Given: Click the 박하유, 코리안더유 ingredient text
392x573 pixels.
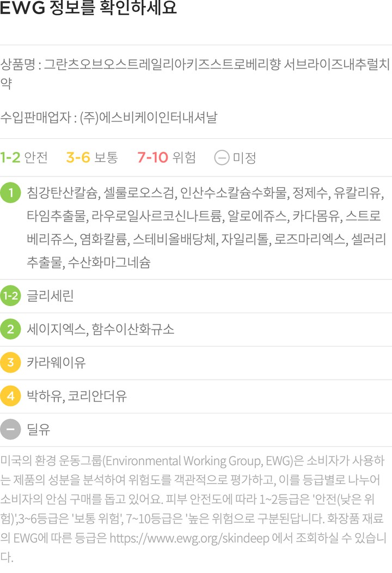Looking at the screenshot, I should 77,396.
